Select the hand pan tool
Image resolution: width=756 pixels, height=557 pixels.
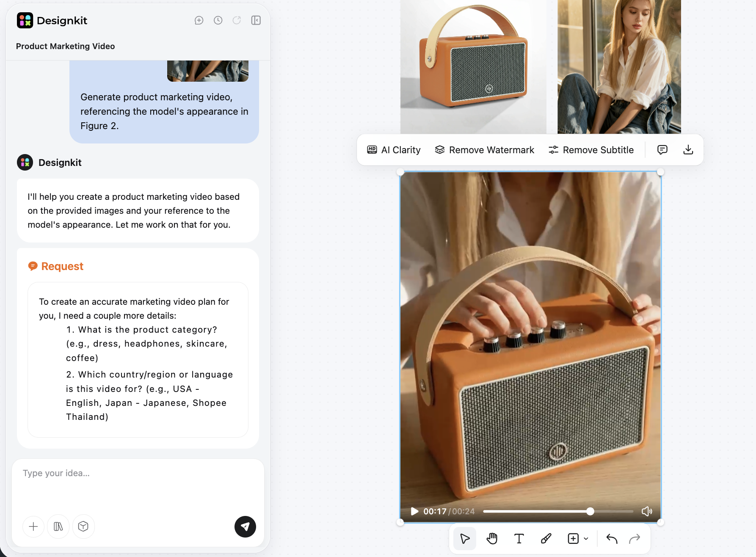[492, 538]
